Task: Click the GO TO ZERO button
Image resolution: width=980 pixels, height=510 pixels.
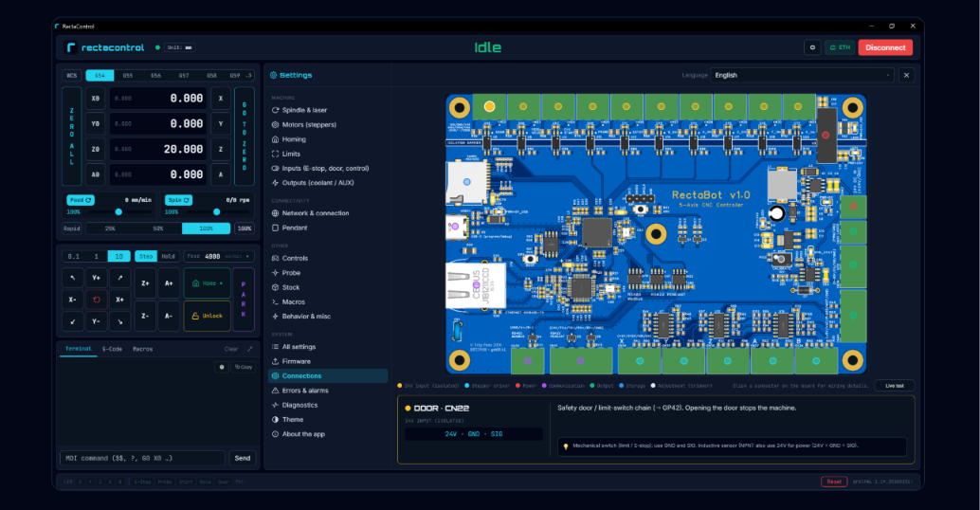Action: pyautogui.click(x=245, y=137)
